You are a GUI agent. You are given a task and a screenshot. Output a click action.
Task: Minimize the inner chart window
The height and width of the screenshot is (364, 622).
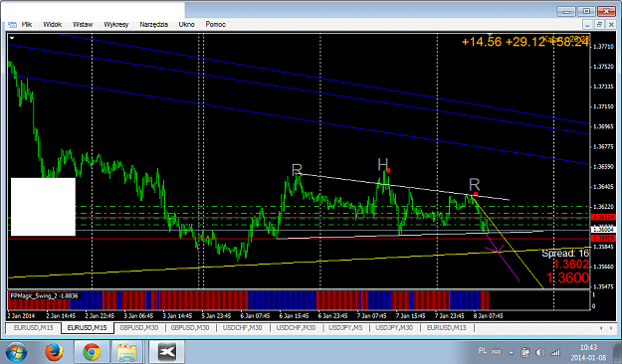click(588, 25)
